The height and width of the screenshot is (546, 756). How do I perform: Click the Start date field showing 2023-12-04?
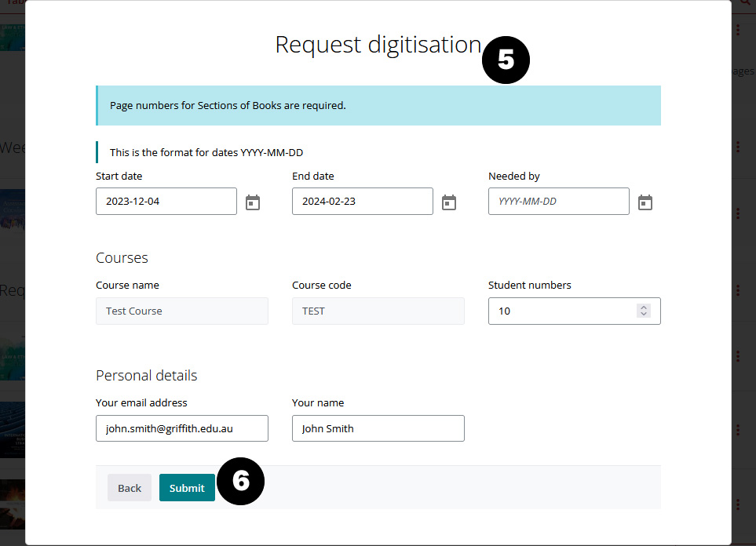166,202
